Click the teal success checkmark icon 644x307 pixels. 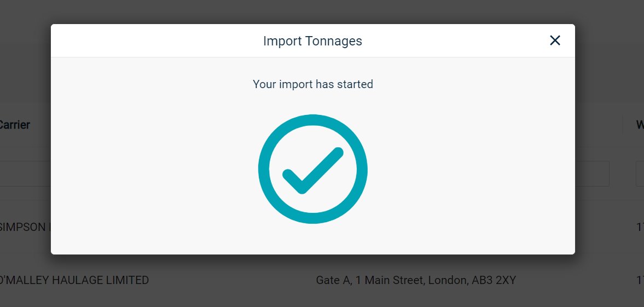coord(313,169)
